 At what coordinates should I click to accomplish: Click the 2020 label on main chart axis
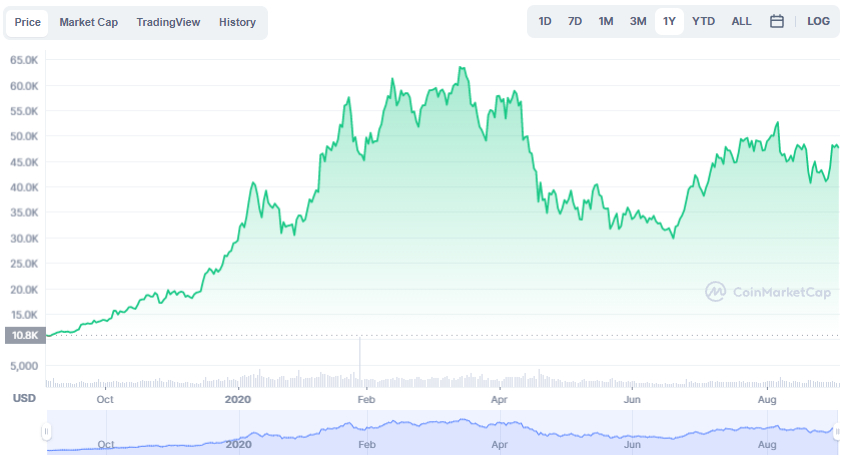238,399
